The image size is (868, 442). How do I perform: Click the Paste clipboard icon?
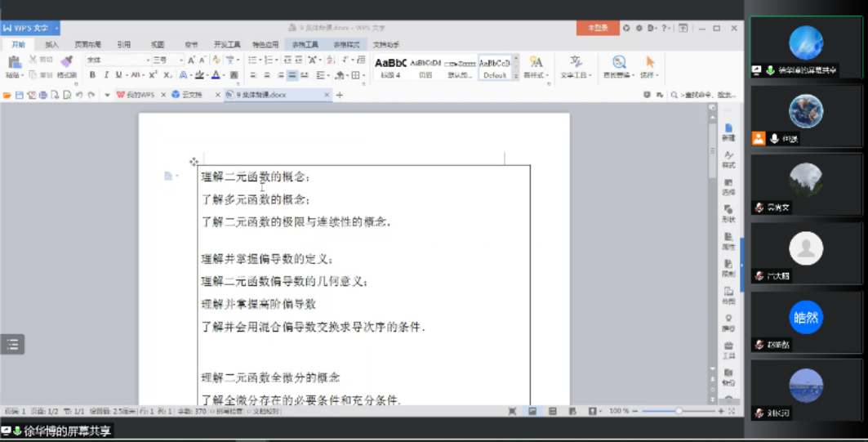[14, 62]
